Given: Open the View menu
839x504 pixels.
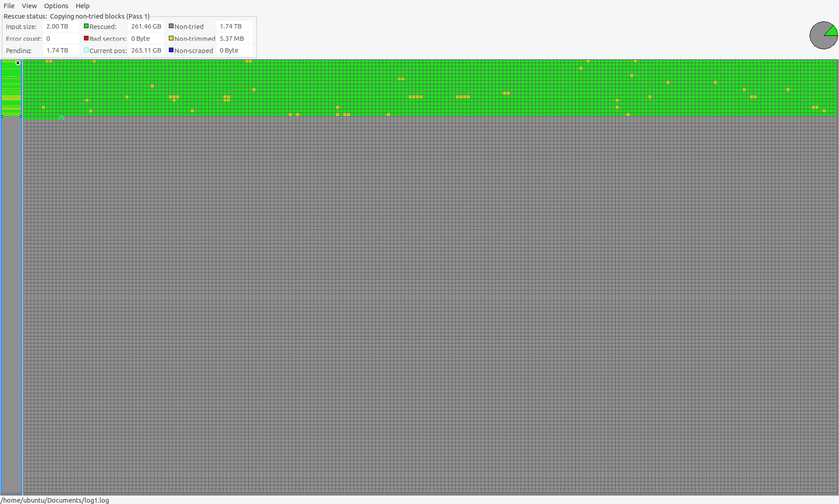Looking at the screenshot, I should [x=29, y=5].
